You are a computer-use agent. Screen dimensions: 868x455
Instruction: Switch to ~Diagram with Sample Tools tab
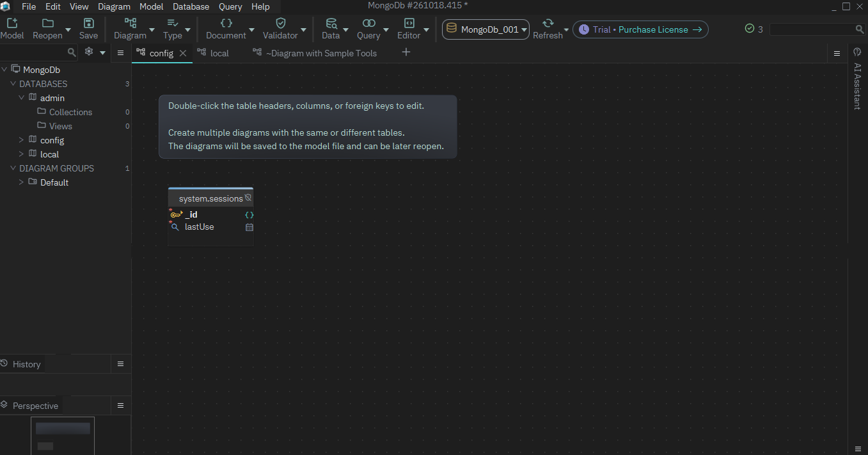coord(315,53)
